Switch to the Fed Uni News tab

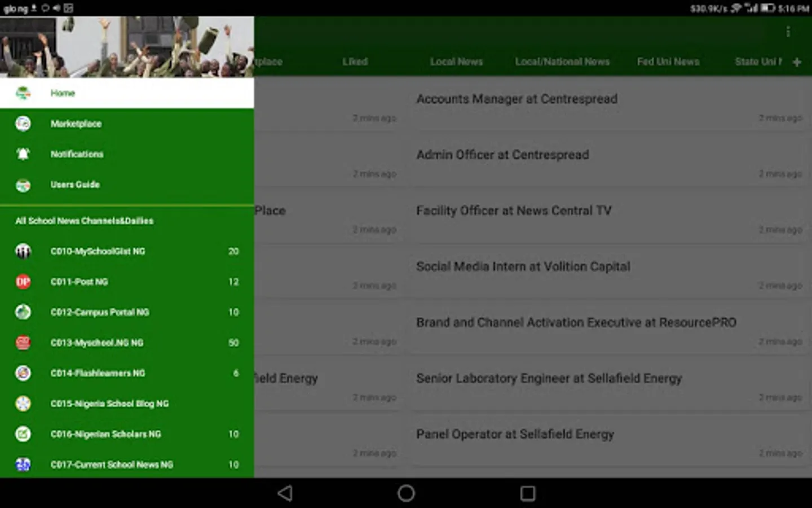[668, 62]
